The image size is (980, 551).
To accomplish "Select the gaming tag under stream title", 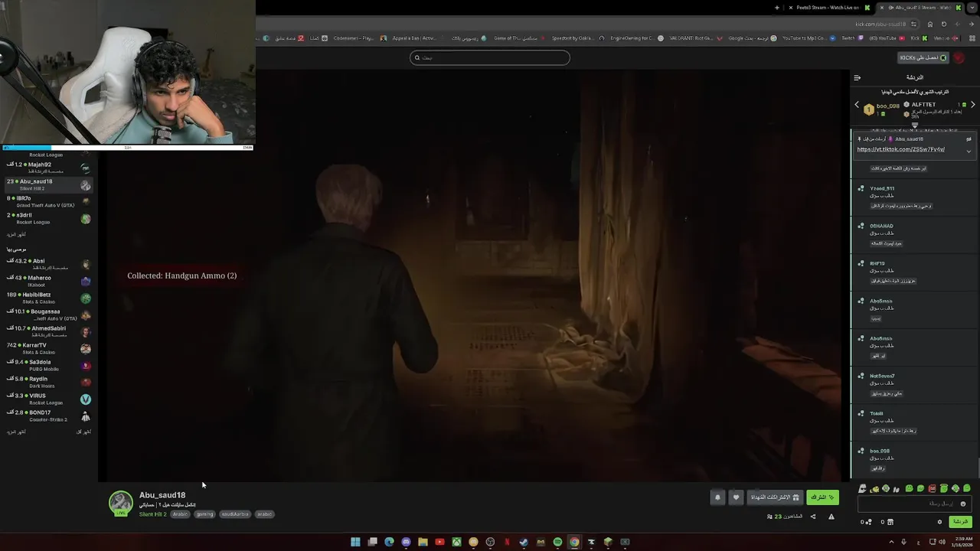I will 204,514.
